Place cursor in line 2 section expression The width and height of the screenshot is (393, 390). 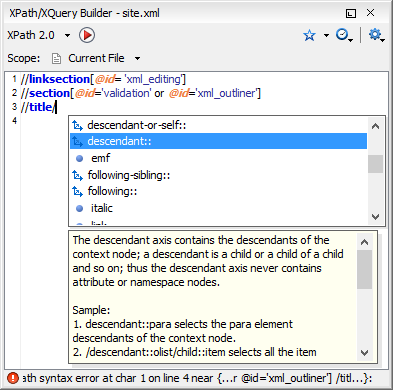pos(141,93)
